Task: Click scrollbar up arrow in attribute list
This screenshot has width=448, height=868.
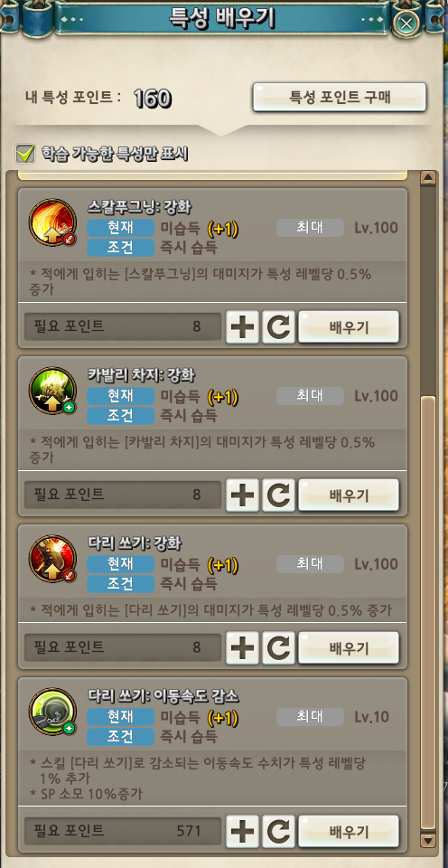Action: 428,178
